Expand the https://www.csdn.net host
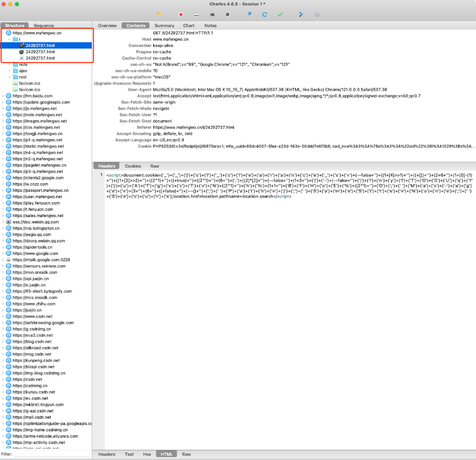Viewport: 476px width, 460px height. pos(3,316)
